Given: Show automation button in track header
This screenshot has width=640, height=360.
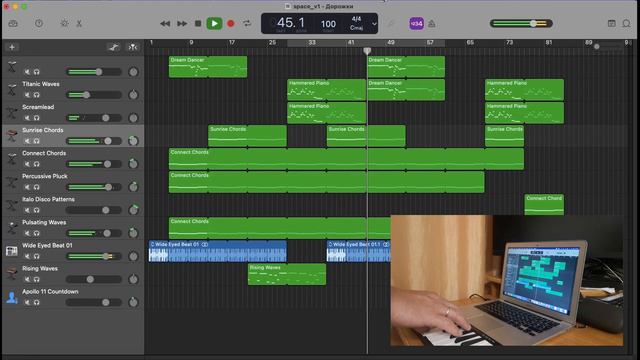Looking at the screenshot, I should coord(114,47).
